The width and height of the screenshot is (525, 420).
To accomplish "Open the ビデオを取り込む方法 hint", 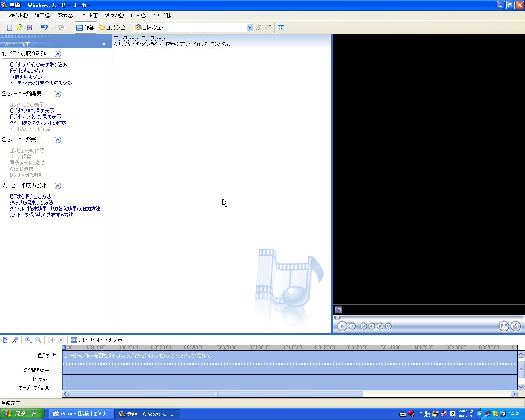I will click(x=30, y=196).
